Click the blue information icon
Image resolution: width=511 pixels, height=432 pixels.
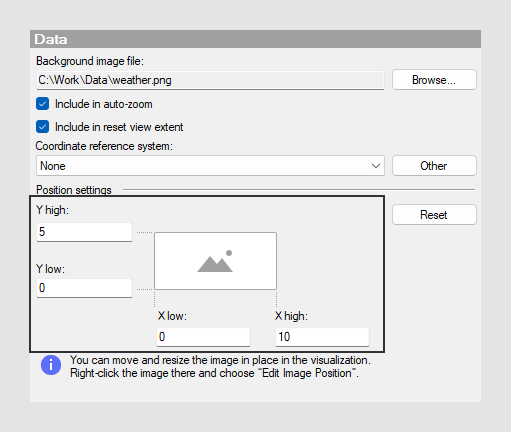click(x=51, y=365)
